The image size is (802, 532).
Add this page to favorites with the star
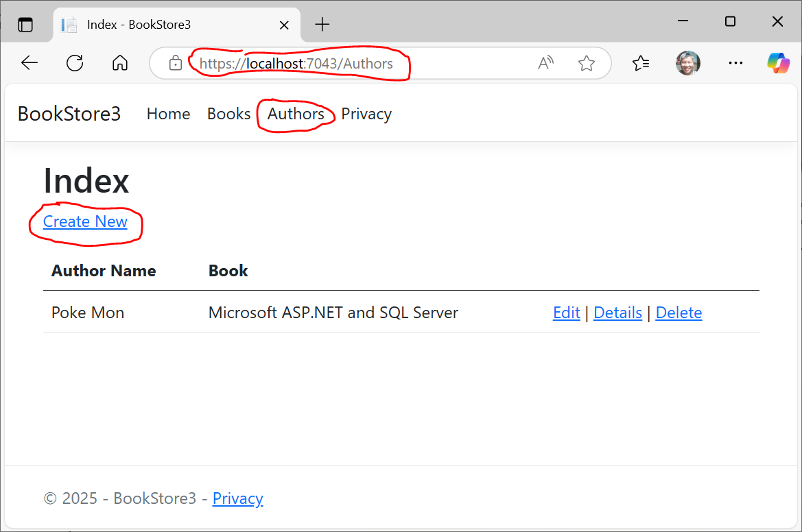[x=586, y=63]
